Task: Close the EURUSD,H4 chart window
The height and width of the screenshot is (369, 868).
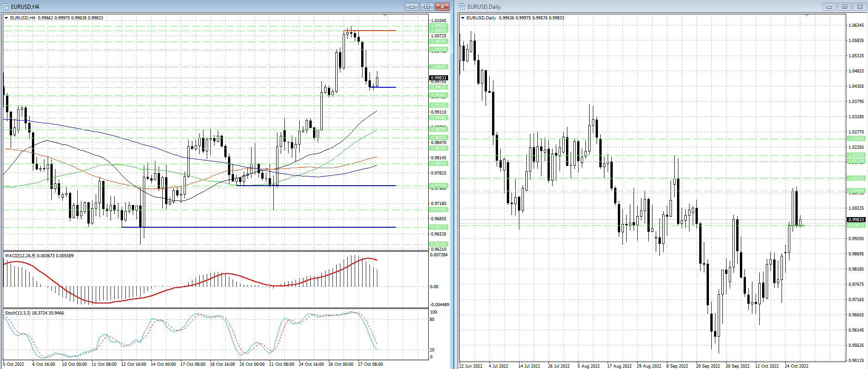Action: pyautogui.click(x=442, y=6)
